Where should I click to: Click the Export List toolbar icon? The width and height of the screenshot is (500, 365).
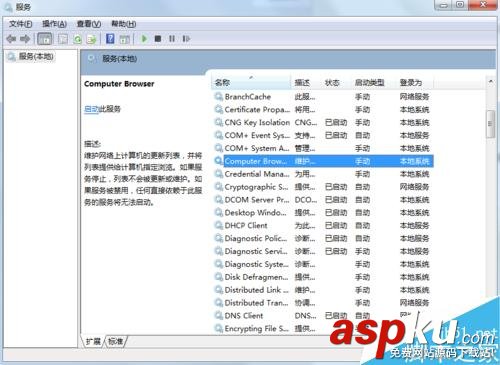coord(91,39)
